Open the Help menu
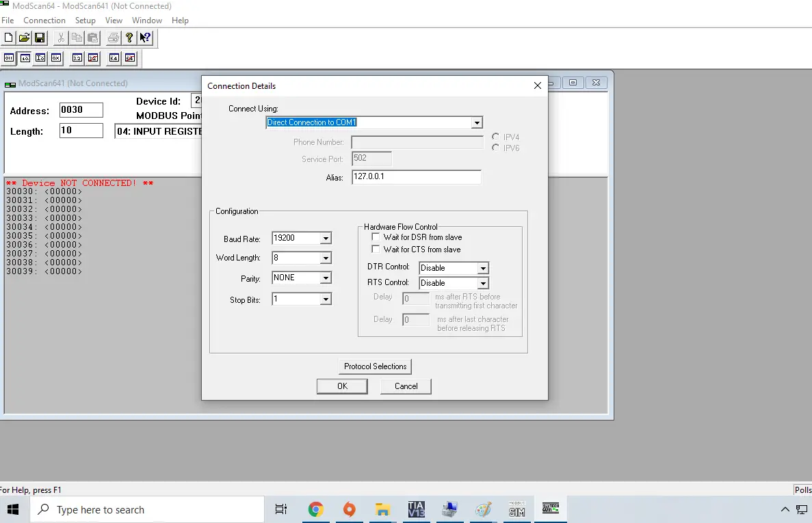812x523 pixels. (x=180, y=21)
